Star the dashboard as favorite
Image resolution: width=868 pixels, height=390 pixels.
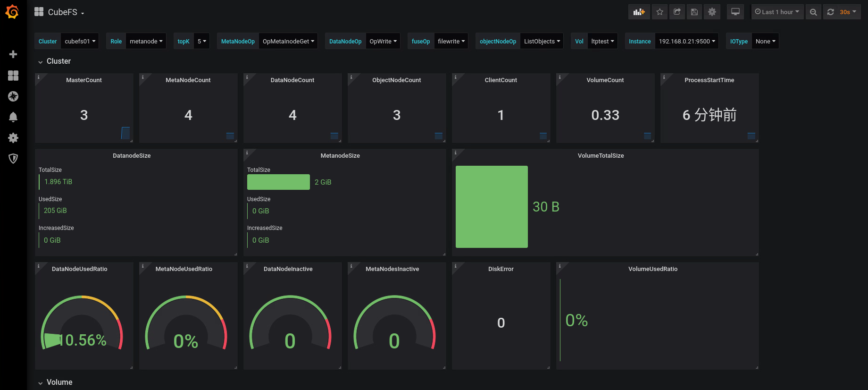[660, 12]
